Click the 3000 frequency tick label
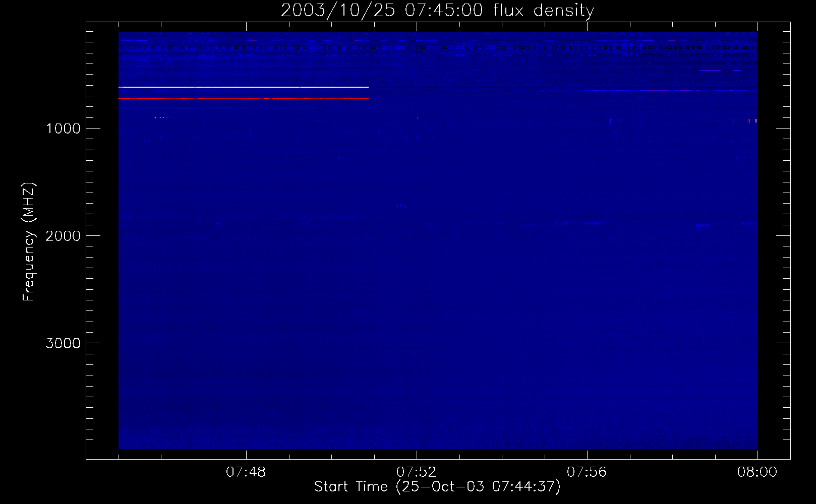Image resolution: width=816 pixels, height=504 pixels. pyautogui.click(x=63, y=343)
